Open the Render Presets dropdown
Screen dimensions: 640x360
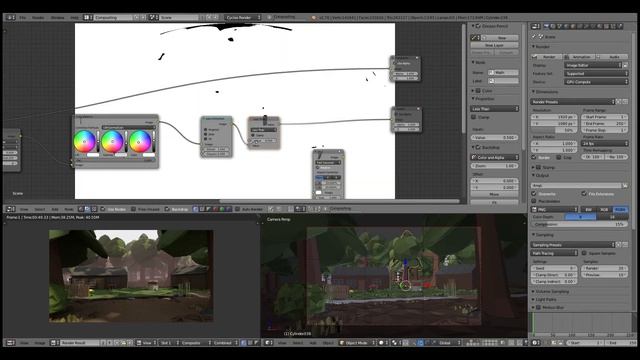(x=573, y=102)
